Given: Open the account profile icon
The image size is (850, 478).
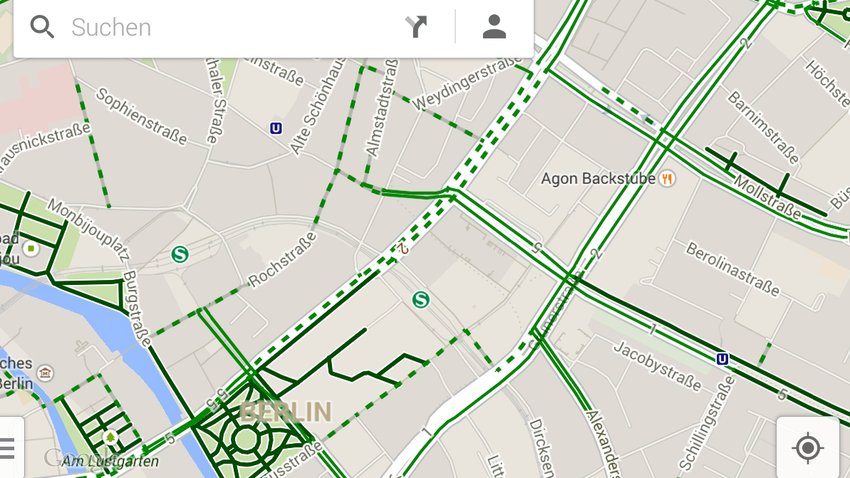Looking at the screenshot, I should [x=494, y=27].
